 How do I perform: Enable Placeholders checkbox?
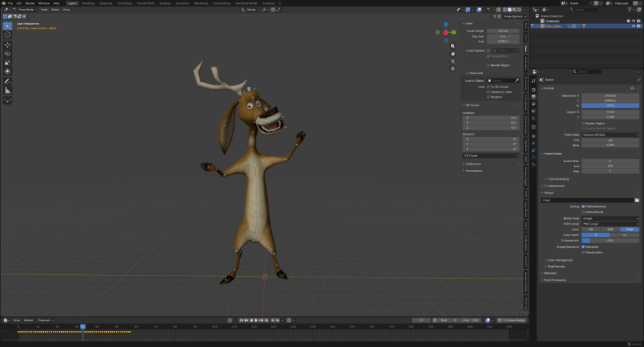click(583, 252)
